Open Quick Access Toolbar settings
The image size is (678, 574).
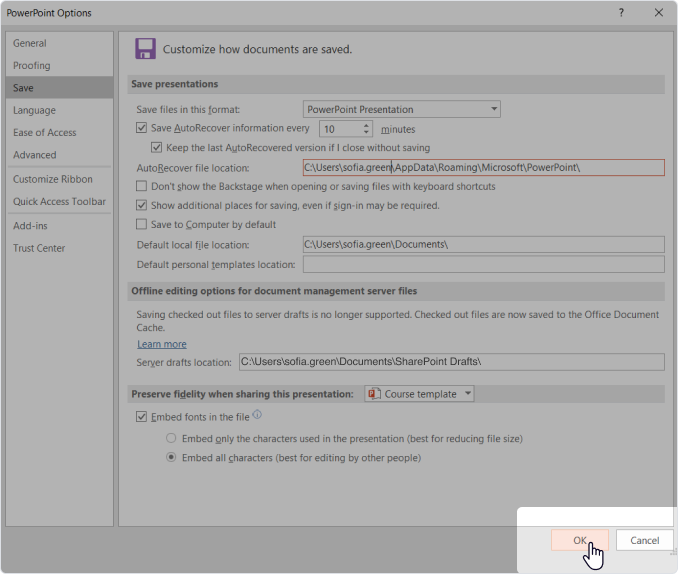tap(60, 202)
